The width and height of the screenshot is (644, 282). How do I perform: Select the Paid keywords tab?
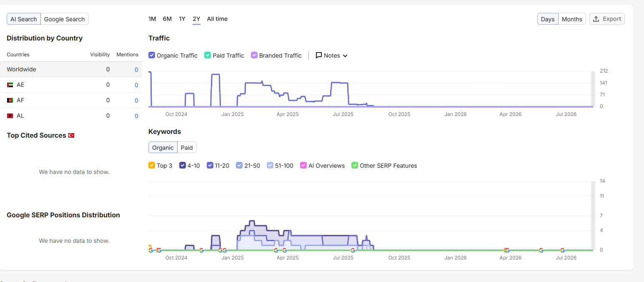tap(187, 147)
